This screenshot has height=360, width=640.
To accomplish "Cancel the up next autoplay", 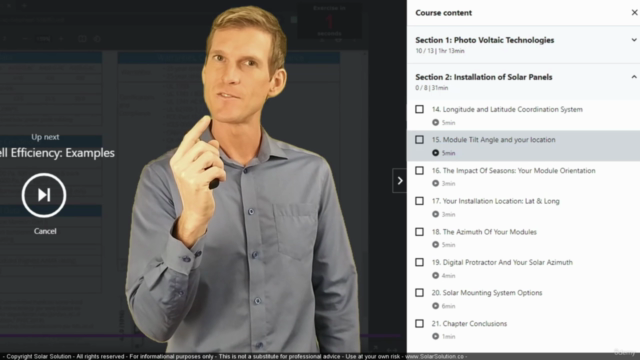I will 45,231.
